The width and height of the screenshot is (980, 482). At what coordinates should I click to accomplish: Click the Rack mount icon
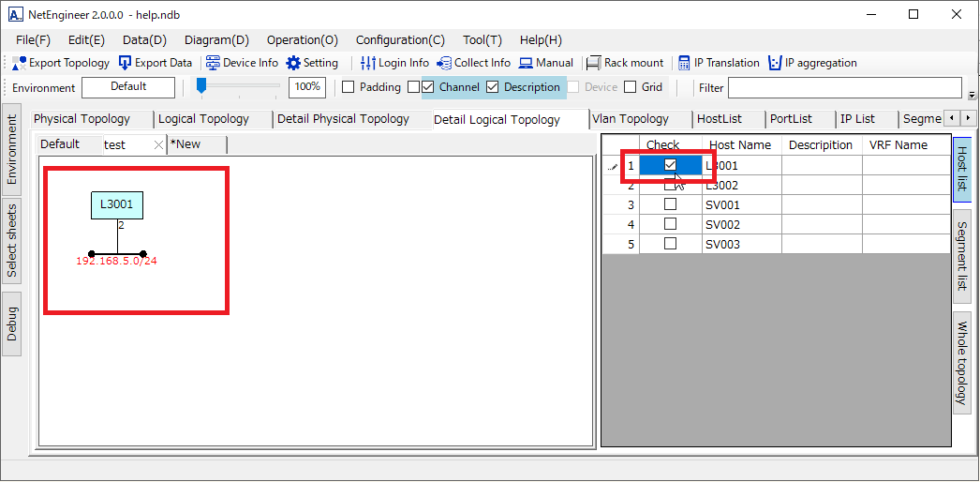[593, 63]
